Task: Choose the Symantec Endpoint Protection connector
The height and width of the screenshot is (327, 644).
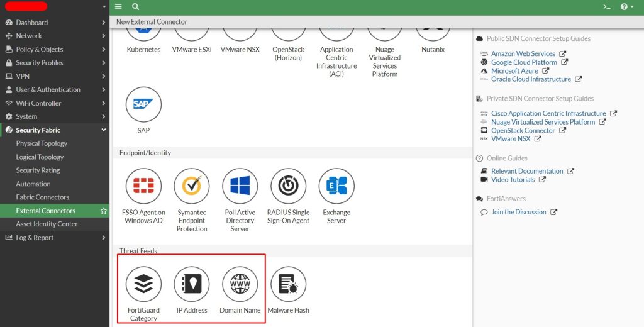Action: click(x=192, y=186)
